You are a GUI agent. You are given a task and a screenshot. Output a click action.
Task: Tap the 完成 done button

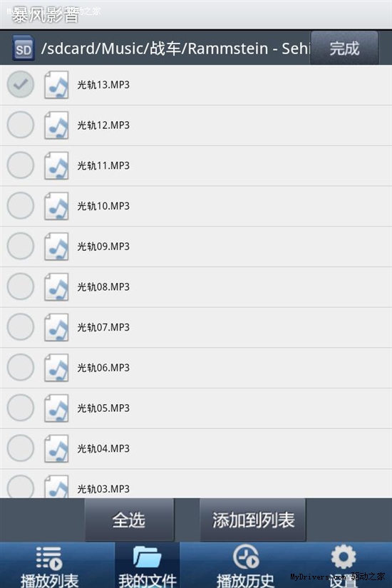point(344,48)
